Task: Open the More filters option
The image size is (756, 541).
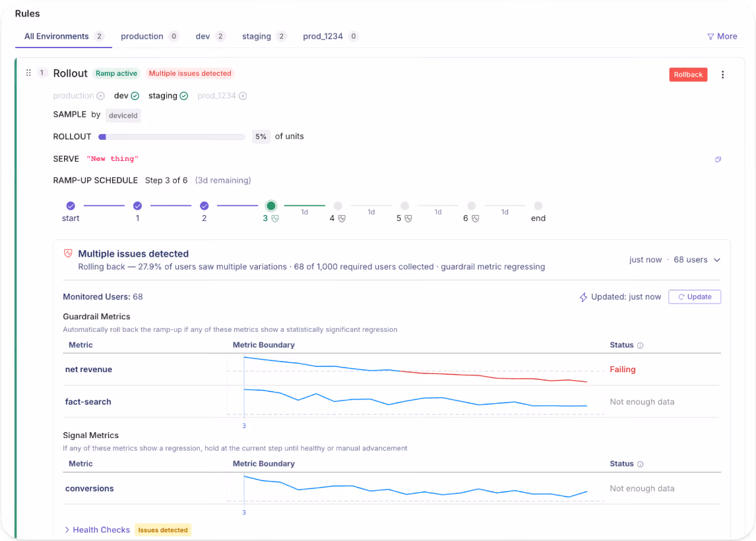Action: [x=722, y=36]
